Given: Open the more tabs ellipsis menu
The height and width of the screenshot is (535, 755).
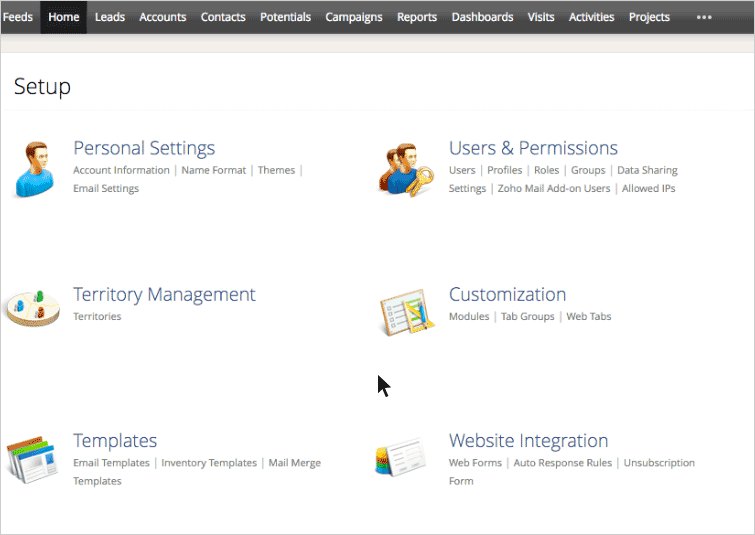Looking at the screenshot, I should pyautogui.click(x=704, y=17).
